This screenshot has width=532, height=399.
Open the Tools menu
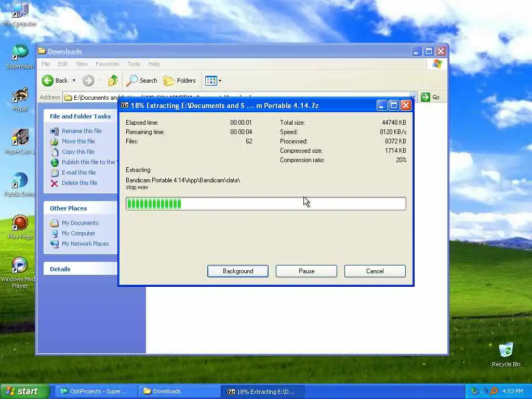click(x=134, y=64)
